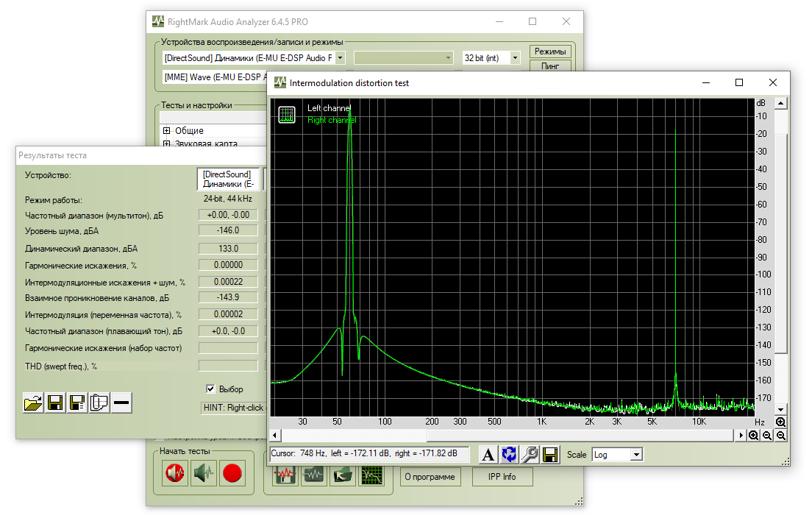Expand the Общие tree node
The height and width of the screenshot is (521, 812).
point(167,130)
